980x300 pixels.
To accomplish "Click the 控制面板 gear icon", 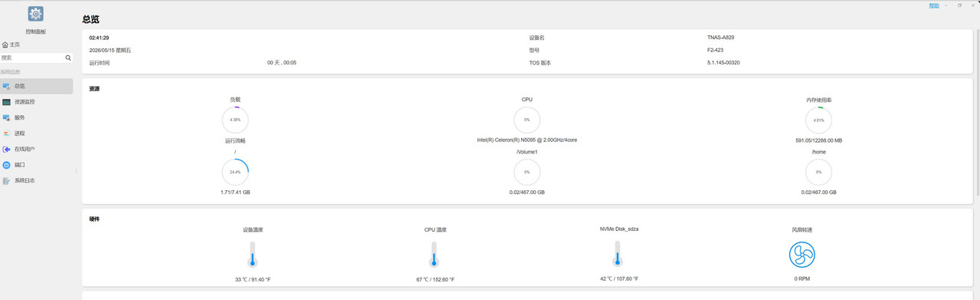I will (36, 14).
